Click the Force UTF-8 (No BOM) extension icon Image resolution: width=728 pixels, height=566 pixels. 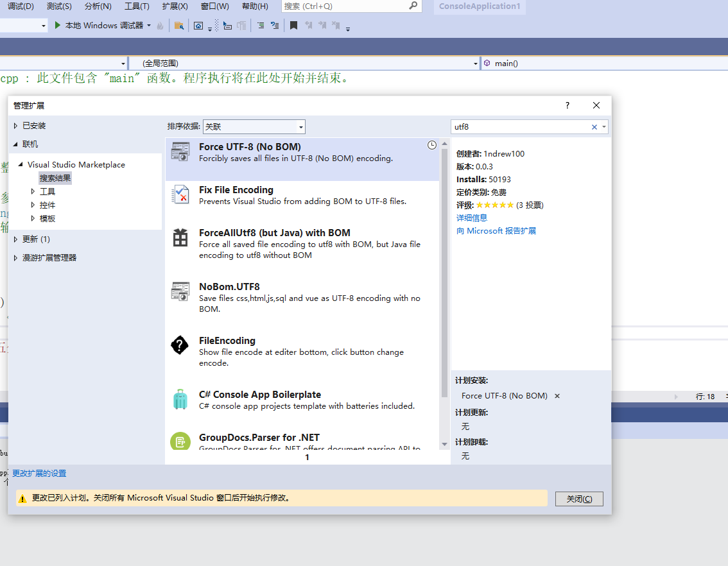(180, 151)
